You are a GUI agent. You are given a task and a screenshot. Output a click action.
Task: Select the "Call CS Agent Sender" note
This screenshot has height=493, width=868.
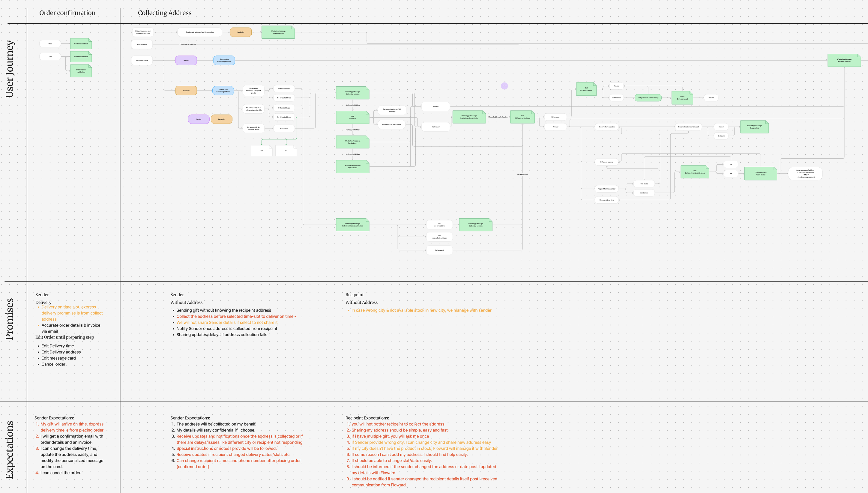click(586, 89)
